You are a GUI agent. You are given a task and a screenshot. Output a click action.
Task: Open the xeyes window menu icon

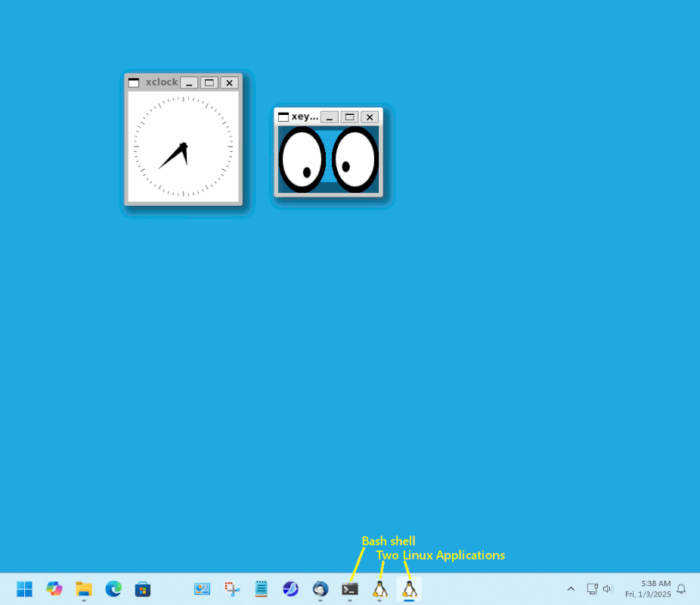point(283,117)
